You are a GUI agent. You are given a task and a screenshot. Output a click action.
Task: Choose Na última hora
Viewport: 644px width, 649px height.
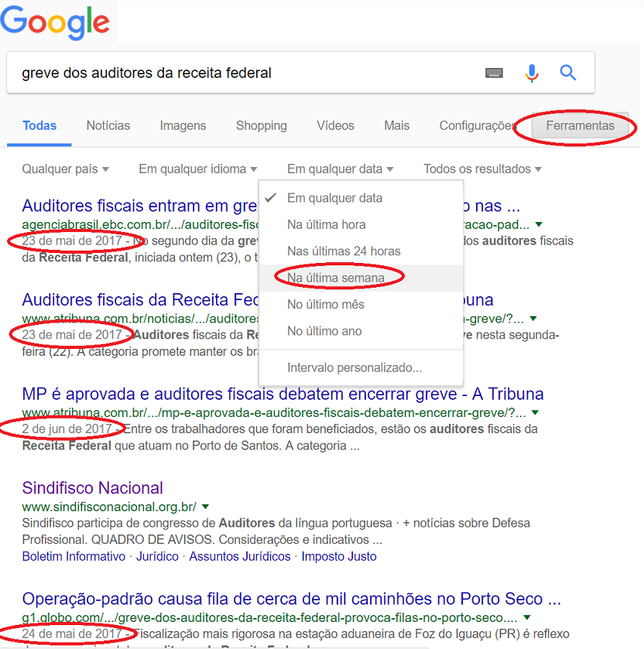pyautogui.click(x=361, y=225)
